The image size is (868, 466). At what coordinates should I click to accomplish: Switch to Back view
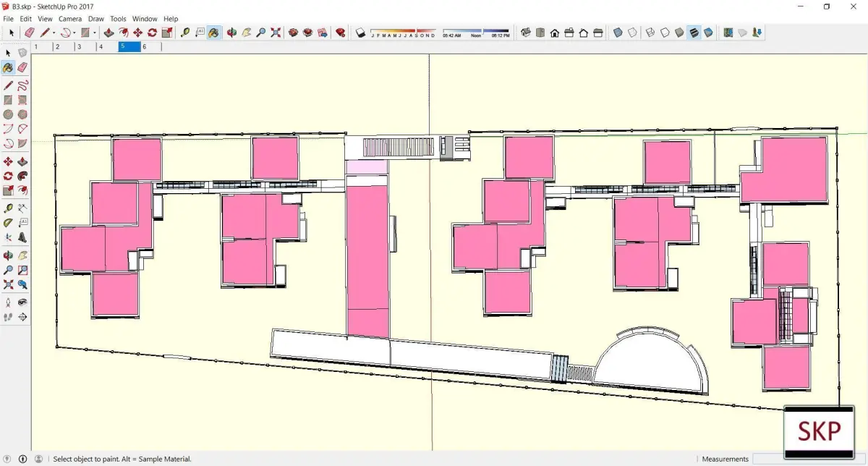(x=584, y=33)
